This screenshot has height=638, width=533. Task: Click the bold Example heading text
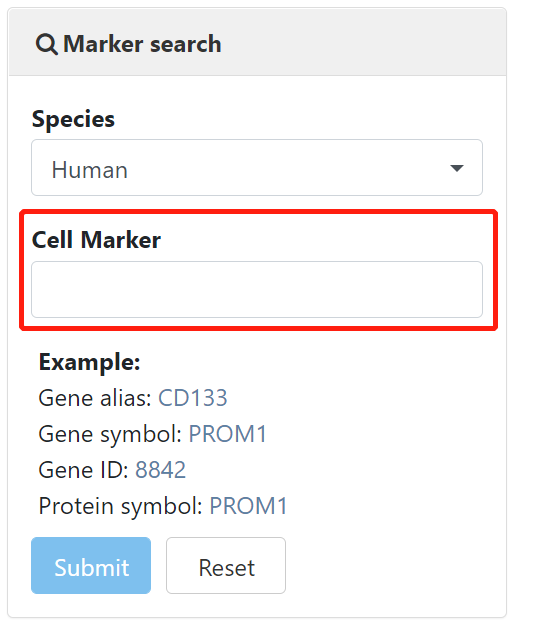point(90,362)
